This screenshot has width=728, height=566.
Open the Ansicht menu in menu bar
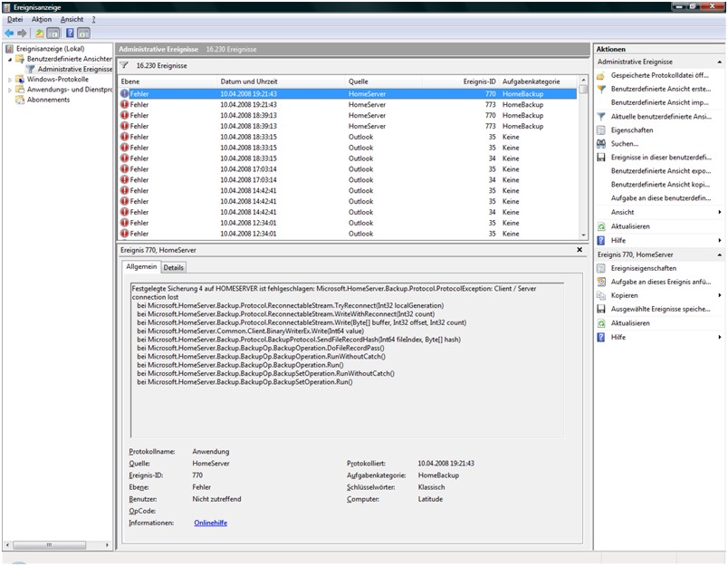point(72,19)
